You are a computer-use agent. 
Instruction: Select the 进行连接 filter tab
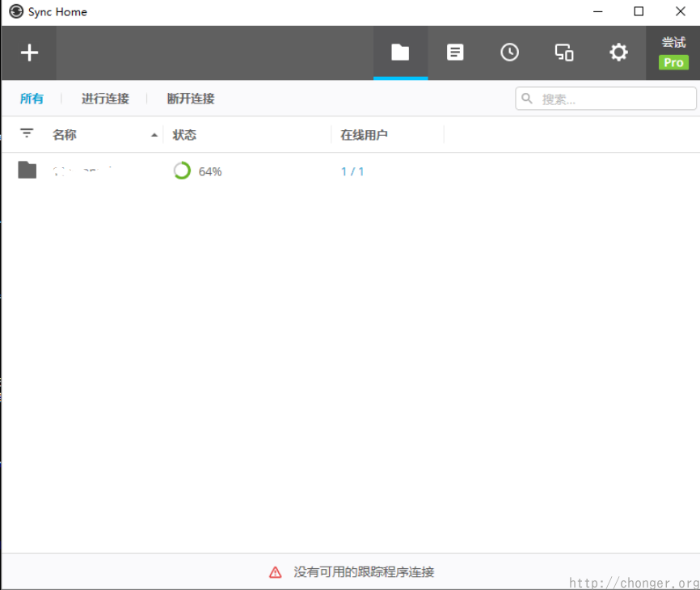[104, 98]
